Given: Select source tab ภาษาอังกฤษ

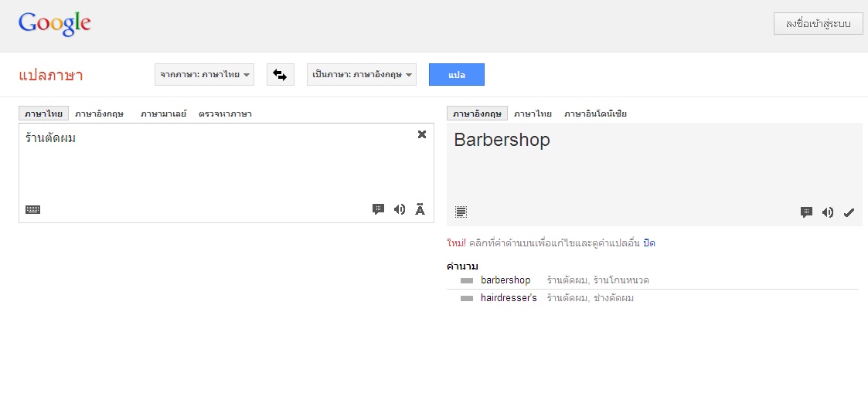Looking at the screenshot, I should pyautogui.click(x=100, y=114).
